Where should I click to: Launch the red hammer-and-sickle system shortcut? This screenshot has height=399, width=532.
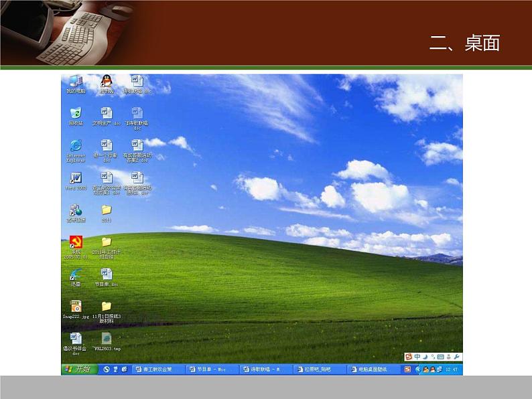[76, 248]
